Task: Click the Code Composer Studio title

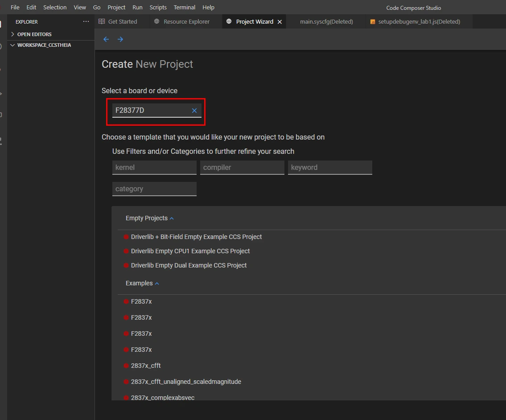Action: pos(413,8)
